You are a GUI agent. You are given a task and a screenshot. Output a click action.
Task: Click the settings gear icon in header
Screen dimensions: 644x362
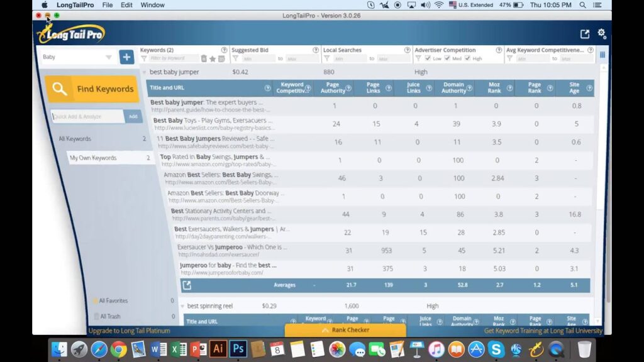602,33
